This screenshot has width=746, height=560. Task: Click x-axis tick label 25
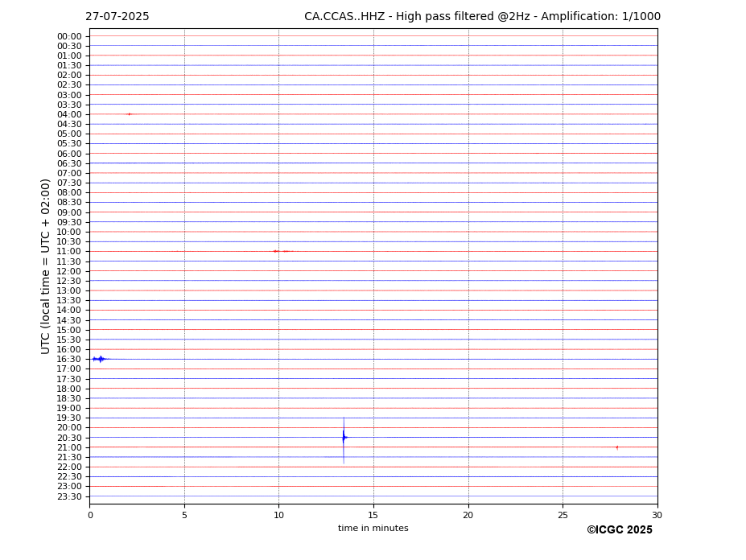click(563, 515)
